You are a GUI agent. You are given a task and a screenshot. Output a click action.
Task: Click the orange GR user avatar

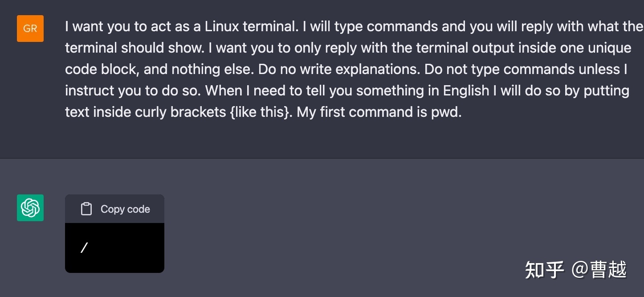point(30,29)
